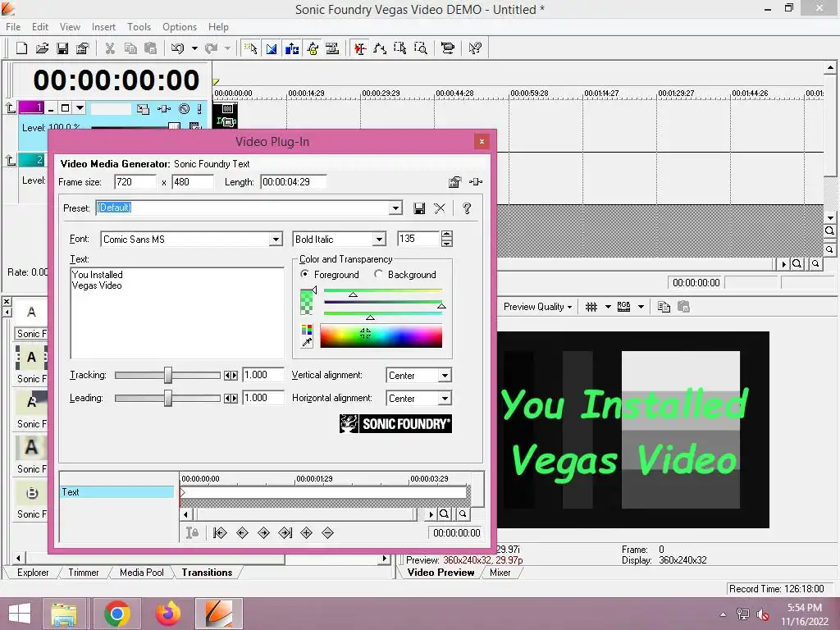Screen dimensions: 840x630
Task: Activate the What's This help icon
Action: [x=475, y=48]
